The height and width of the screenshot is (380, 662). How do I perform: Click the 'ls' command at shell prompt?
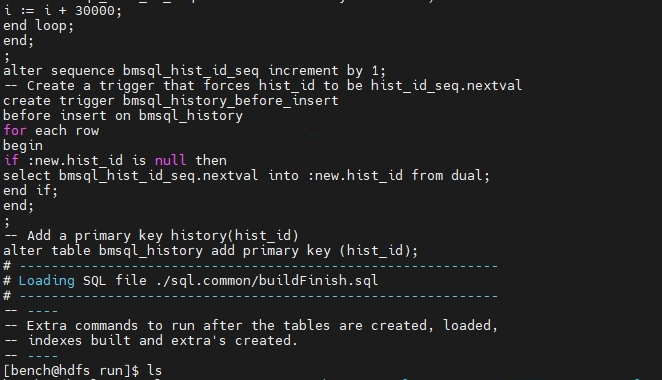154,371
